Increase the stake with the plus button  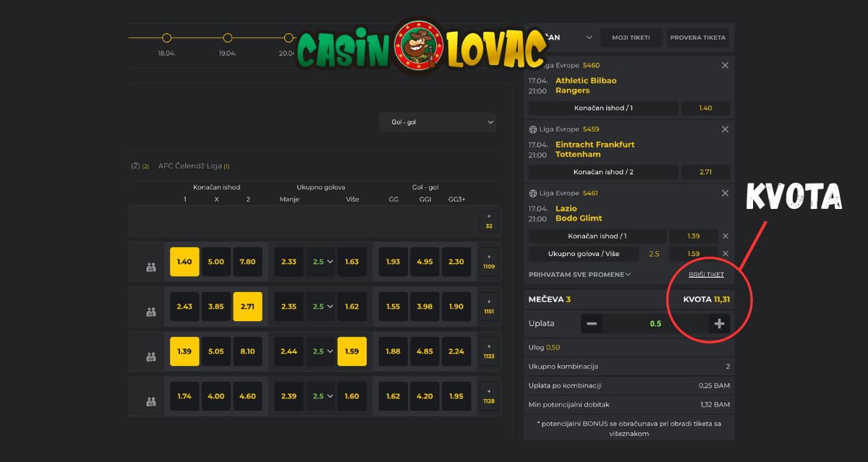[719, 324]
